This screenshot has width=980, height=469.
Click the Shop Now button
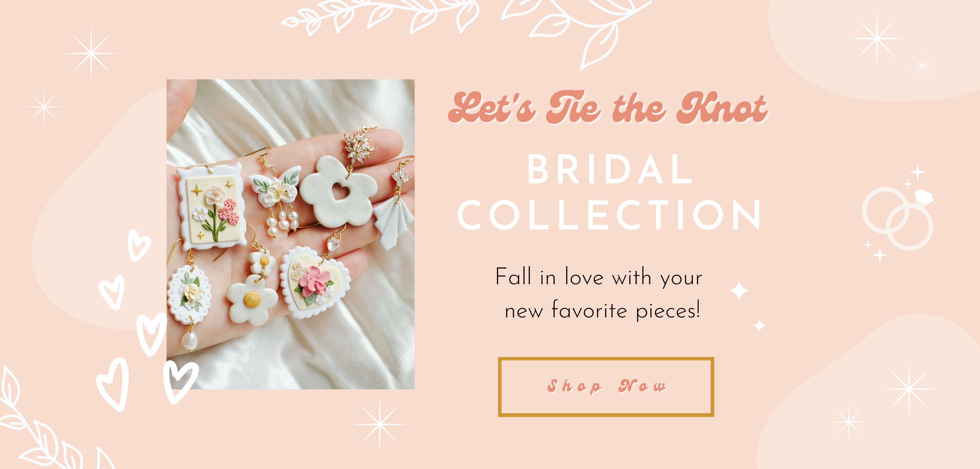pos(606,387)
